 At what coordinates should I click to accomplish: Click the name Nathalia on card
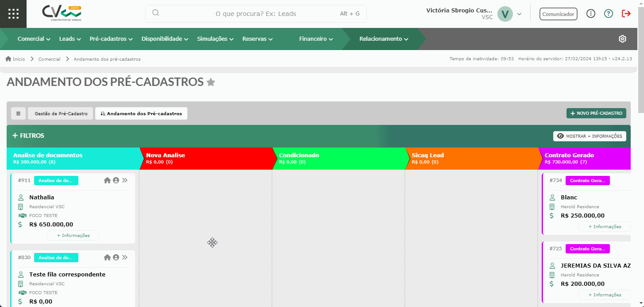coord(42,198)
